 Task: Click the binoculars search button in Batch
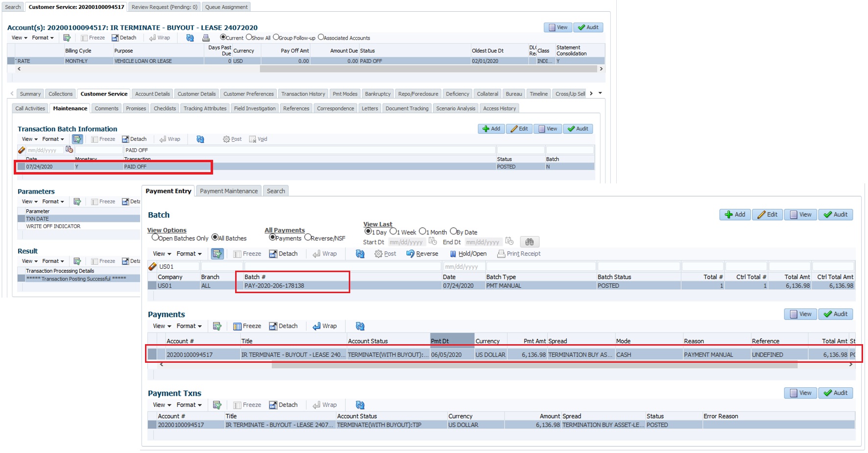click(530, 242)
